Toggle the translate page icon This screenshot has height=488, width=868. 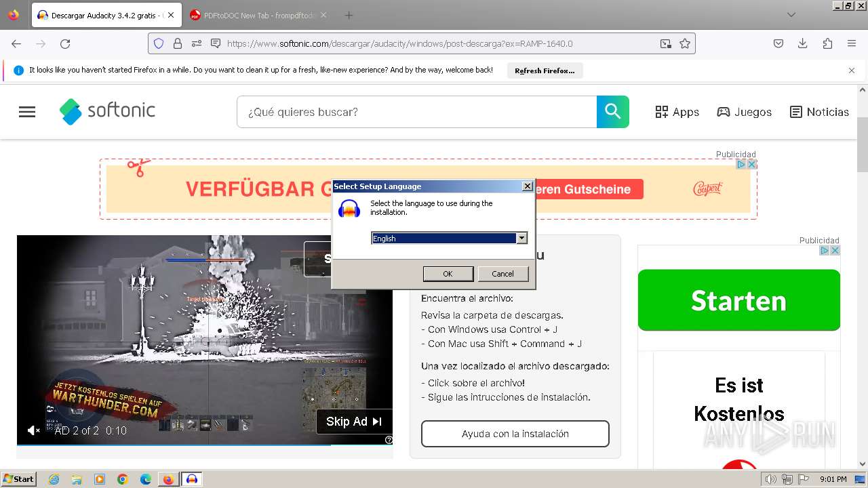[x=666, y=43]
